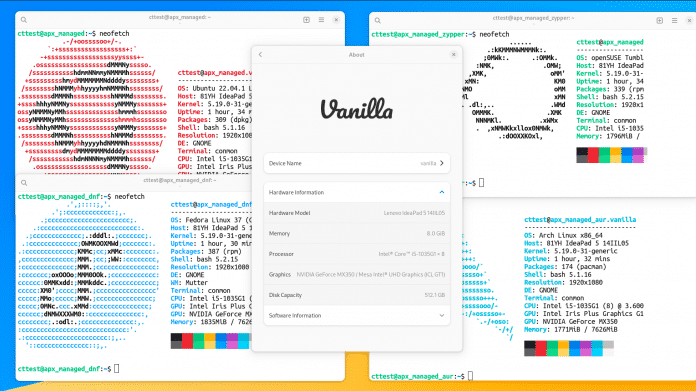Screen dimensions: 696x391
Task: Click 'Packages: 387 (rpm)' line
Action: [x=206, y=251]
